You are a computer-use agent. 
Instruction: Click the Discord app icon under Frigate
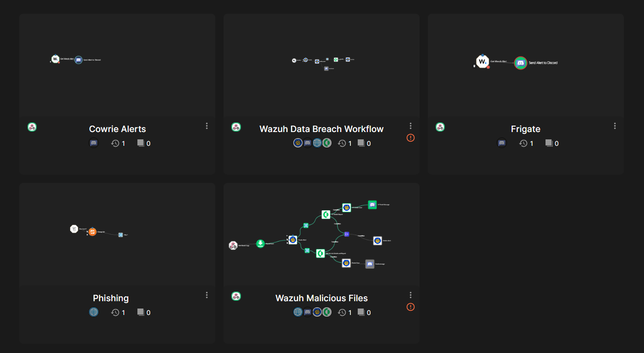502,143
